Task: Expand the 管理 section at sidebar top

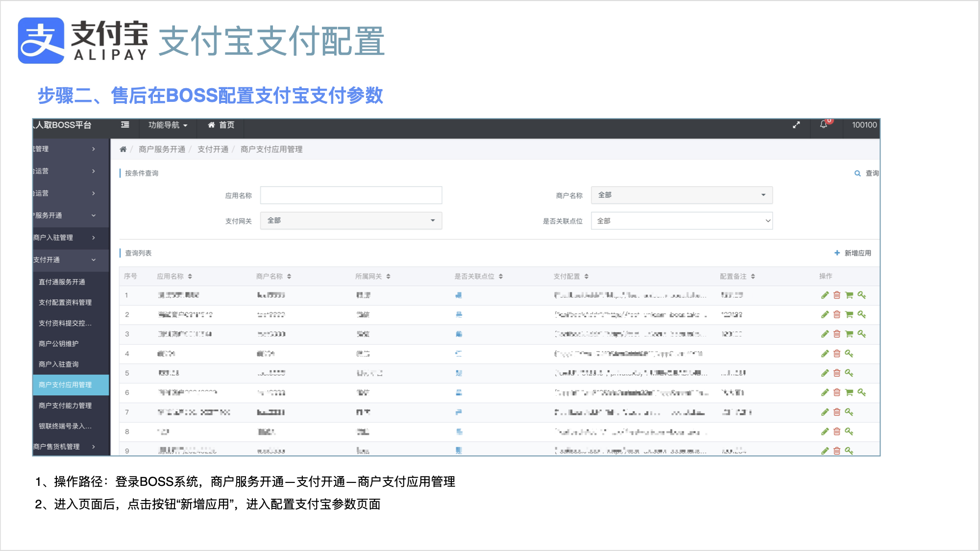Action: [x=71, y=149]
